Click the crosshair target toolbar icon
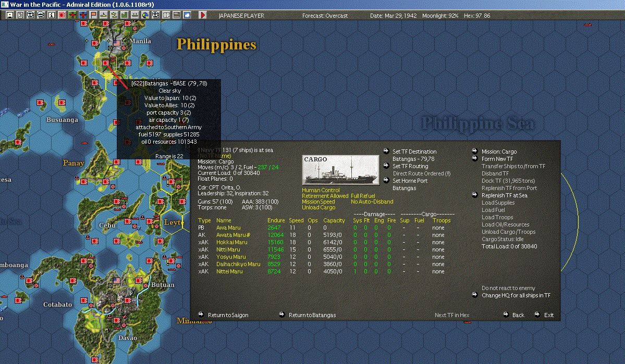This screenshot has width=625, height=364. pos(156,15)
